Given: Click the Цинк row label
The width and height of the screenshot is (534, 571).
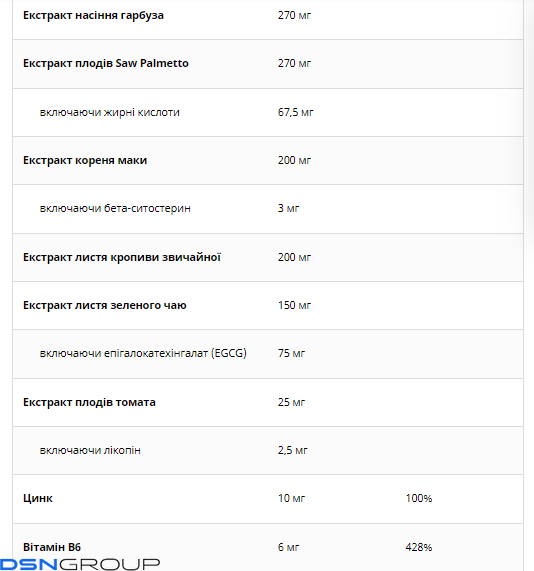Looking at the screenshot, I should pyautogui.click(x=38, y=498).
